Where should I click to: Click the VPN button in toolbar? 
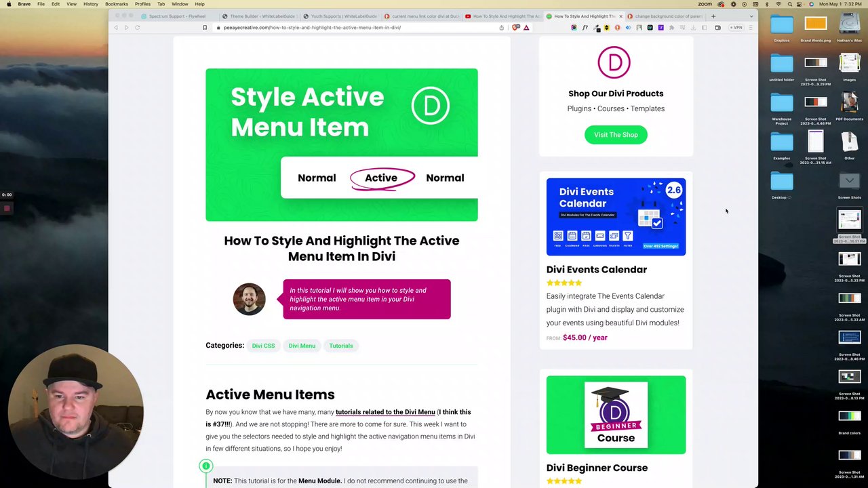[x=736, y=28]
